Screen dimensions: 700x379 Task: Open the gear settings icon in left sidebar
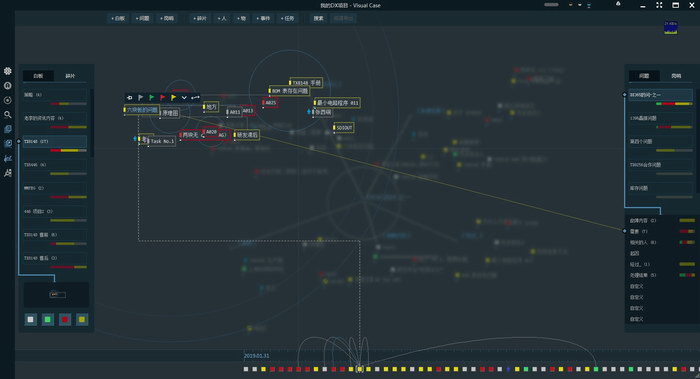tap(8, 71)
